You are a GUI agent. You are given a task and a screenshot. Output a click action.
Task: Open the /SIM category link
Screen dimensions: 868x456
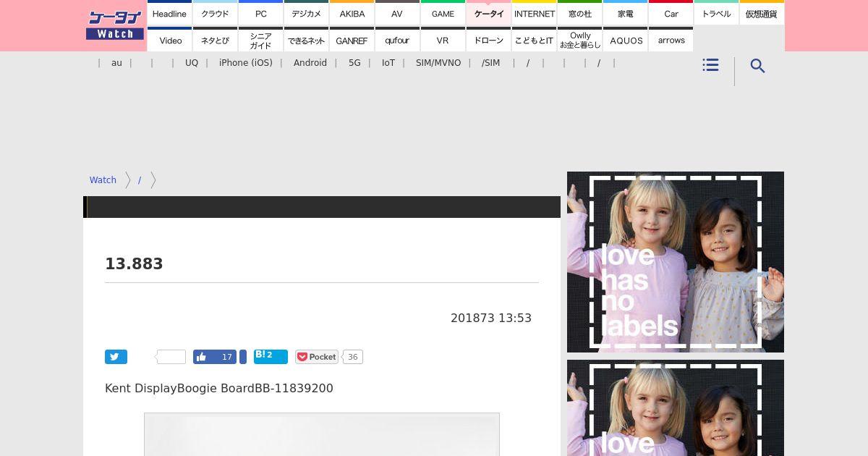pyautogui.click(x=490, y=63)
